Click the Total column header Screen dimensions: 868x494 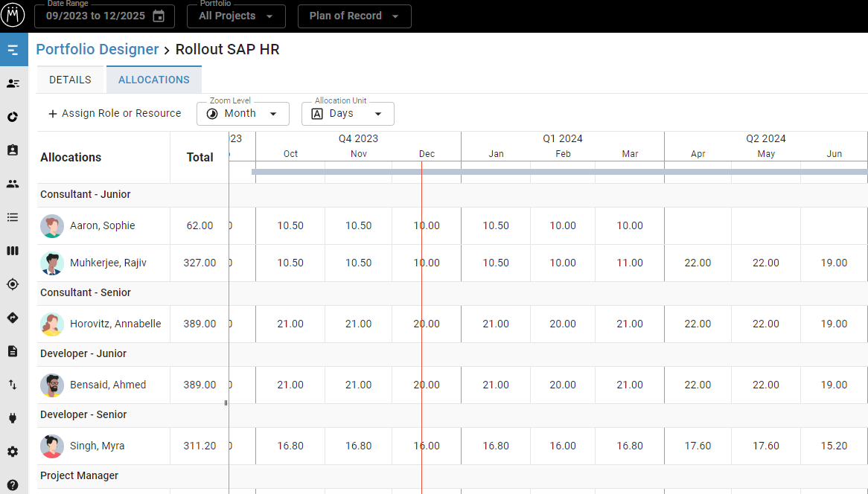click(200, 157)
